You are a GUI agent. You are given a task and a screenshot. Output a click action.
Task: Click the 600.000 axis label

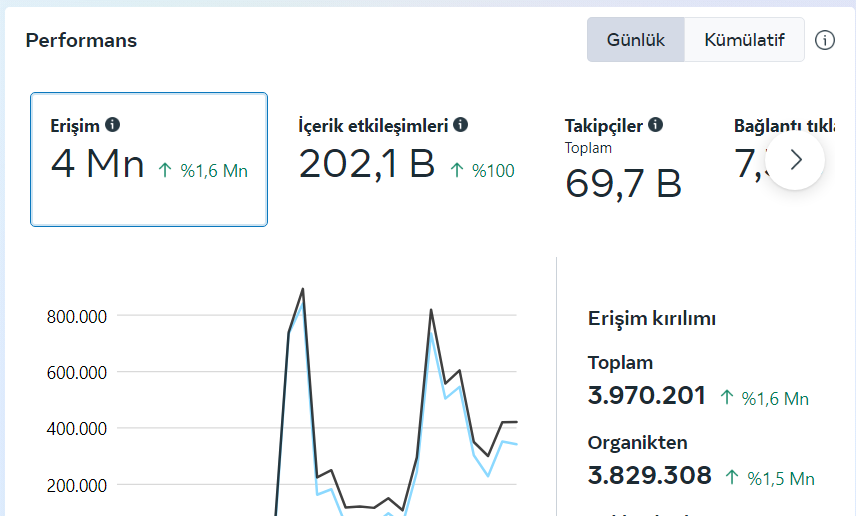77,373
